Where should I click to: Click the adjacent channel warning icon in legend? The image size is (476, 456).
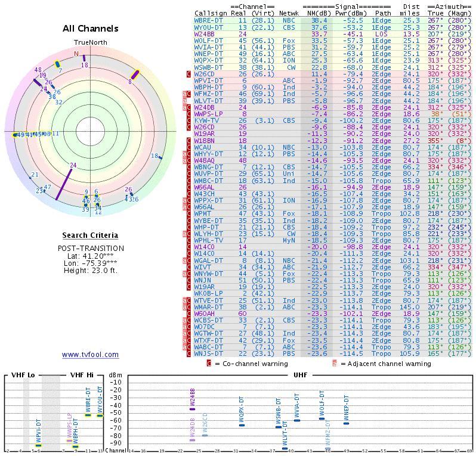[x=335, y=364]
